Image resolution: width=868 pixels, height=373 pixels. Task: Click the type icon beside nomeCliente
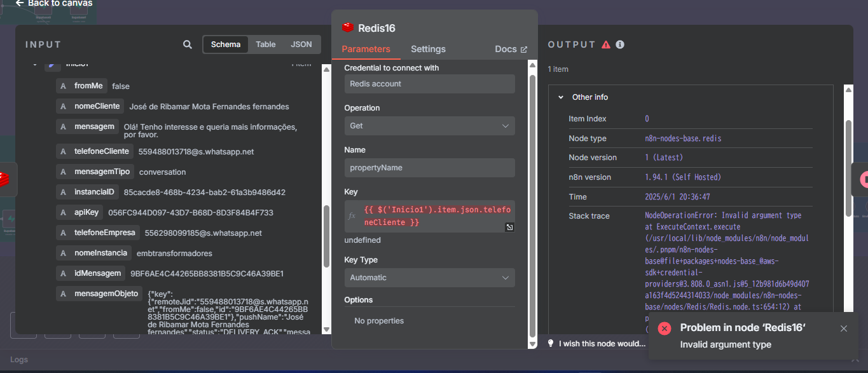pyautogui.click(x=63, y=106)
